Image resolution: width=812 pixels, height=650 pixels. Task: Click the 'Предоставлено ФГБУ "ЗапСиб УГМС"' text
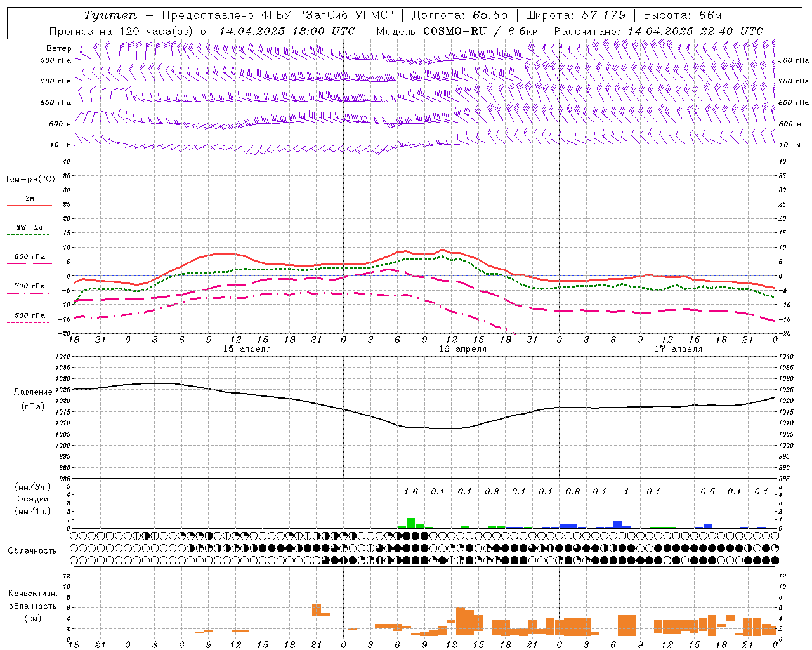pos(278,15)
